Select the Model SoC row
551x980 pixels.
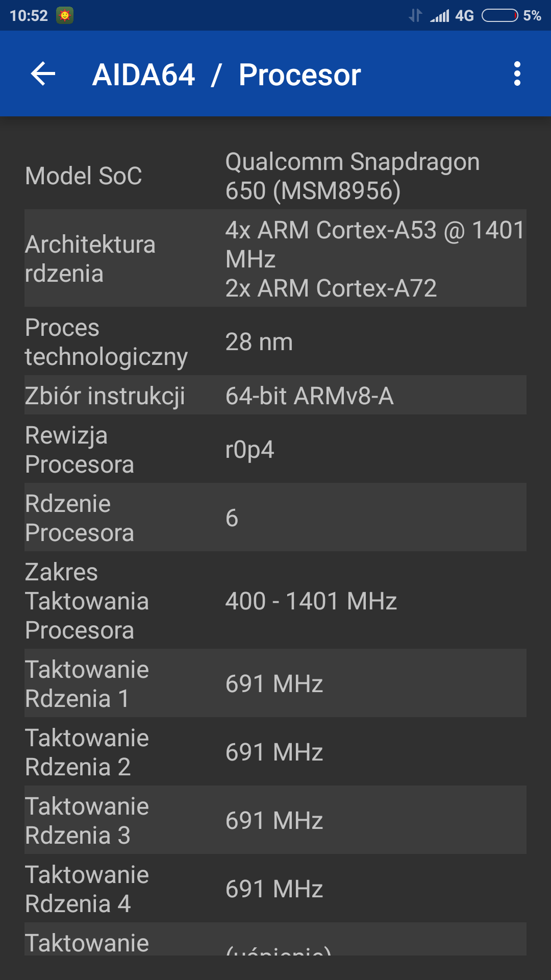coord(275,176)
